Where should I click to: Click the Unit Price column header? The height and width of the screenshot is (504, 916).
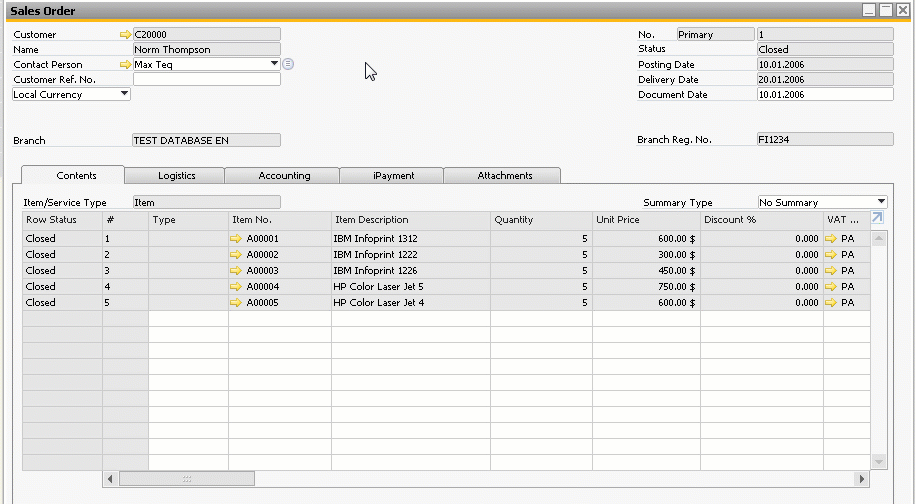click(x=647, y=220)
